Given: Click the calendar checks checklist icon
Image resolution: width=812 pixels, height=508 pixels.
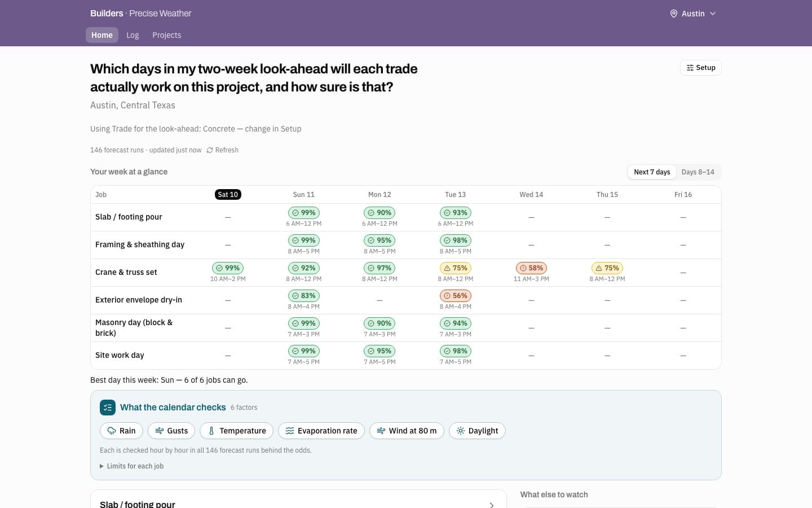Looking at the screenshot, I should (x=108, y=408).
